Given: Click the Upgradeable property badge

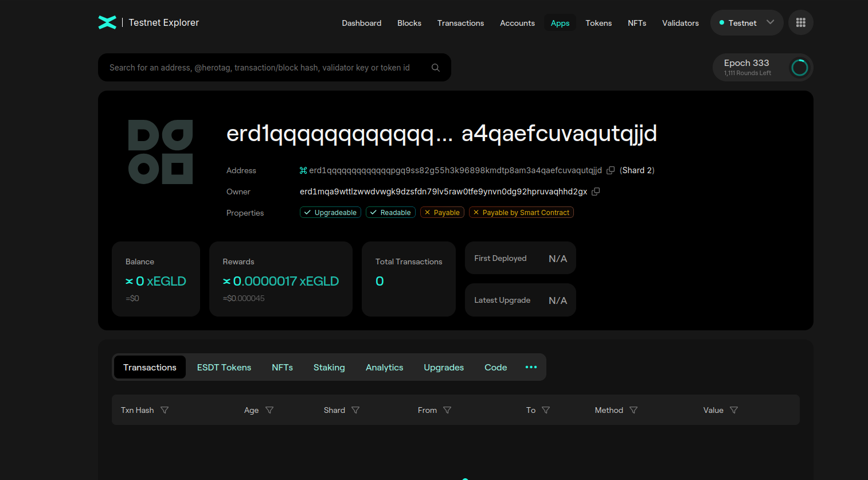Looking at the screenshot, I should click(x=330, y=213).
